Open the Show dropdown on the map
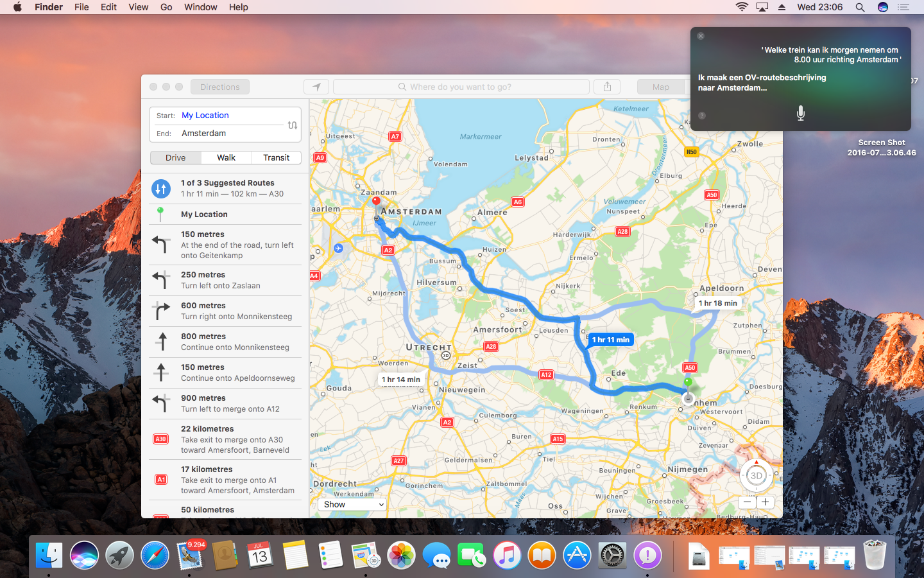The width and height of the screenshot is (924, 578). pyautogui.click(x=352, y=505)
